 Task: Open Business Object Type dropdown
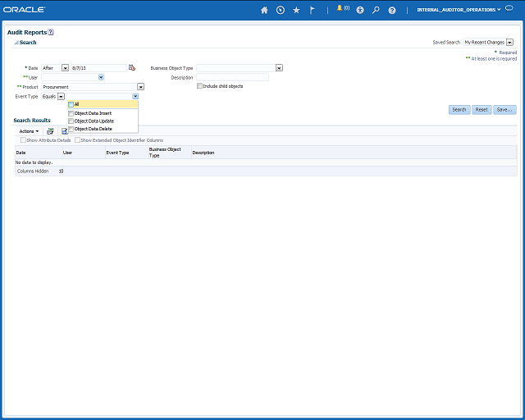279,68
